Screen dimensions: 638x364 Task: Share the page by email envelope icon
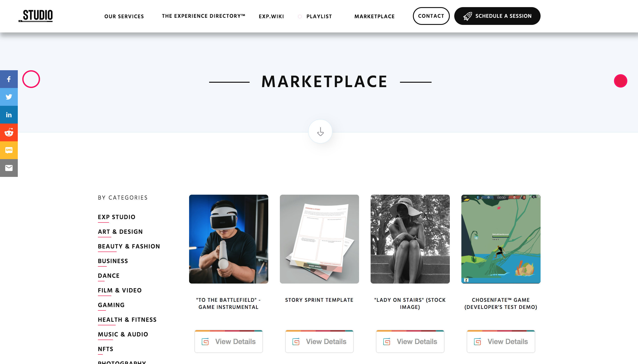tap(9, 168)
